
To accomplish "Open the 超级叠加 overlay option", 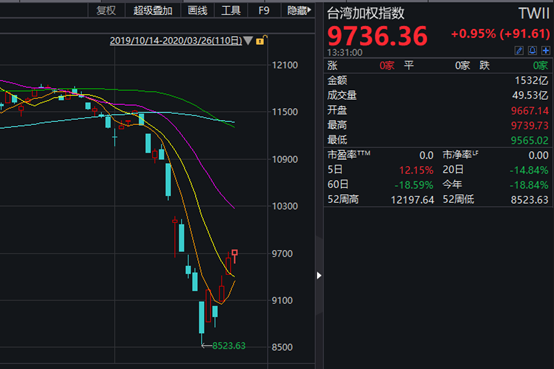I will tap(153, 11).
